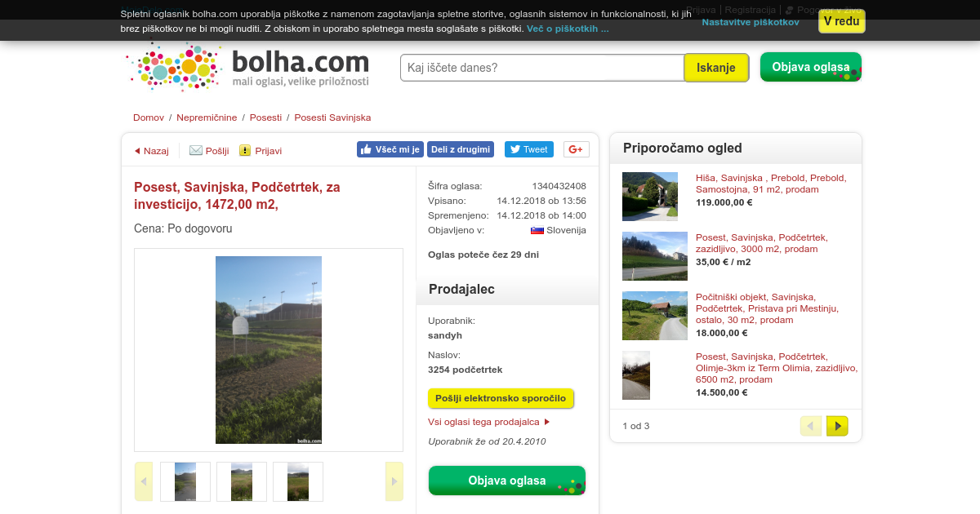Open Nastavitve piškotkov cookie settings
Image resolution: width=980 pixels, height=514 pixels.
point(751,22)
